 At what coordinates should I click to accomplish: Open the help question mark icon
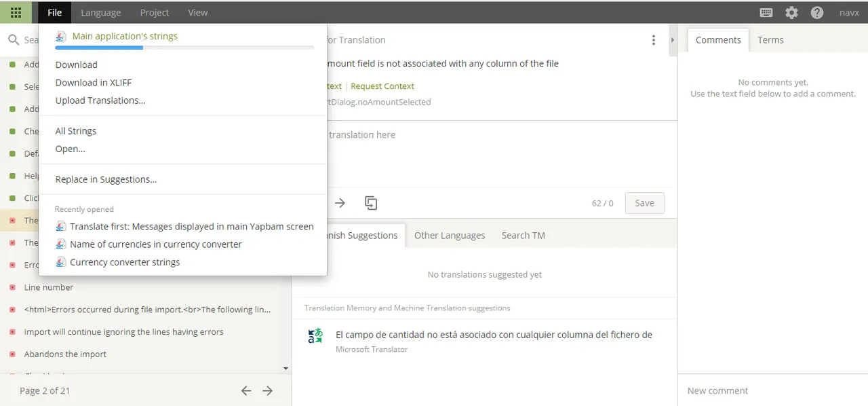point(817,12)
